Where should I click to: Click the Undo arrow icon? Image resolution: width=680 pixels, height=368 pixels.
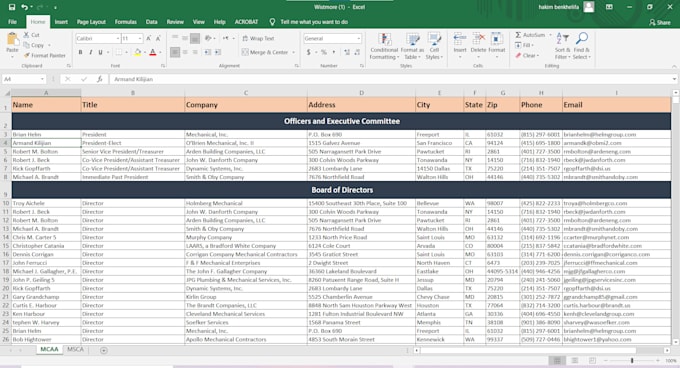(25, 7)
